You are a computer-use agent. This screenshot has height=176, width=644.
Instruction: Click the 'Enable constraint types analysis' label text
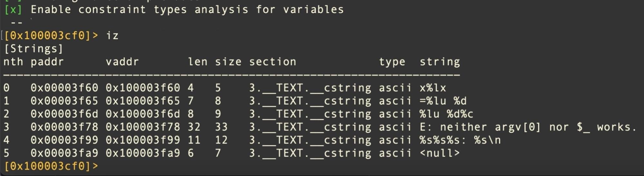pyautogui.click(x=187, y=10)
